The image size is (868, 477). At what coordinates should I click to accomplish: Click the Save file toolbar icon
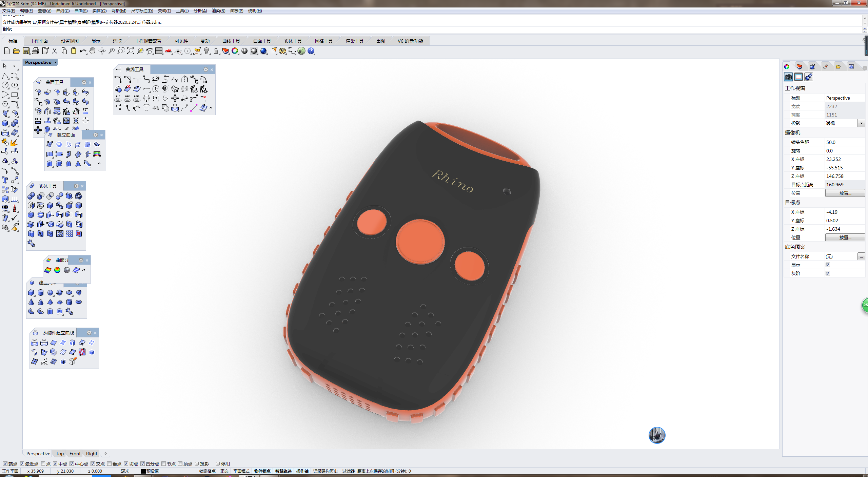26,51
